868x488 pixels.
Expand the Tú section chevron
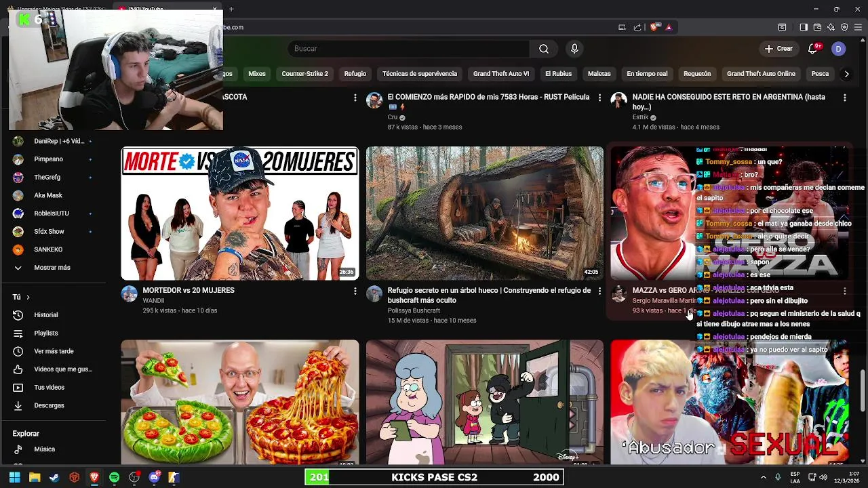(x=28, y=297)
